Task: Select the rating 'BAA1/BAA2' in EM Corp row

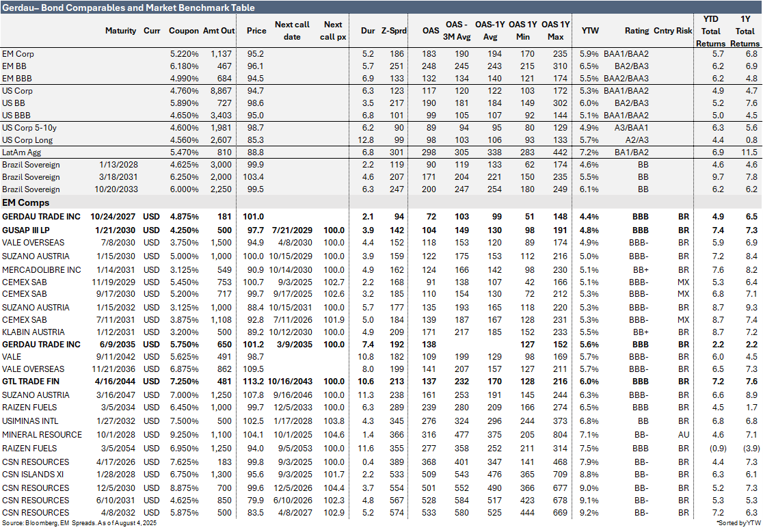Action: [x=626, y=54]
